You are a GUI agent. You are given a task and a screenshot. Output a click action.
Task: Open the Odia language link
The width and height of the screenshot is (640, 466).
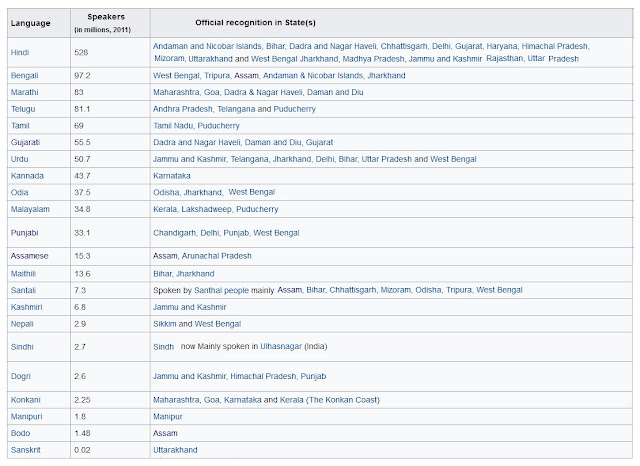coord(19,193)
